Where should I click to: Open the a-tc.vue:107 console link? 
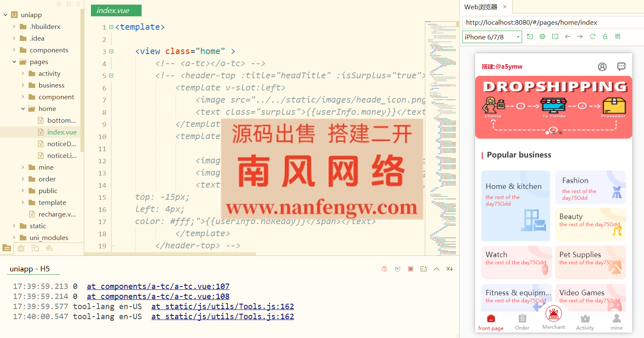point(158,286)
